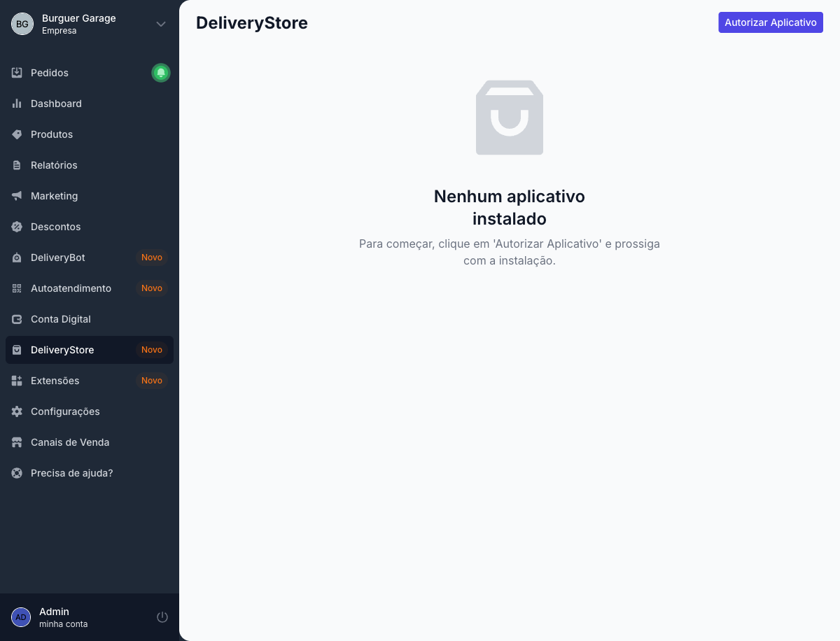Click the Novo badge next to Extensões
The height and width of the screenshot is (641, 840).
tap(152, 381)
